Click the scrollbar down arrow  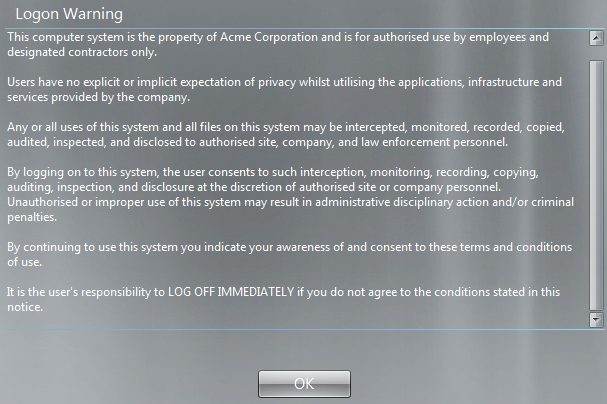[596, 320]
